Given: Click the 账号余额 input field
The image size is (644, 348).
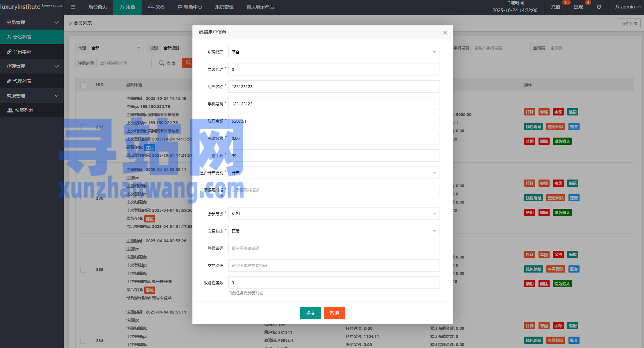Looking at the screenshot, I should [334, 121].
